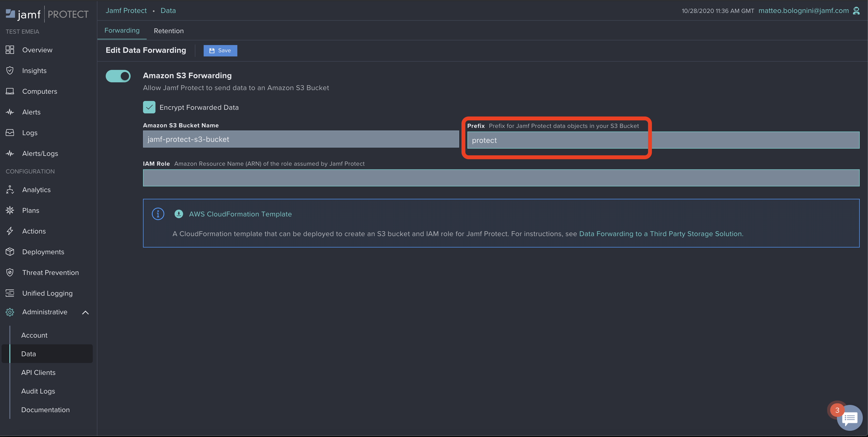Click the Deployments box icon
The image size is (868, 437).
pos(10,252)
